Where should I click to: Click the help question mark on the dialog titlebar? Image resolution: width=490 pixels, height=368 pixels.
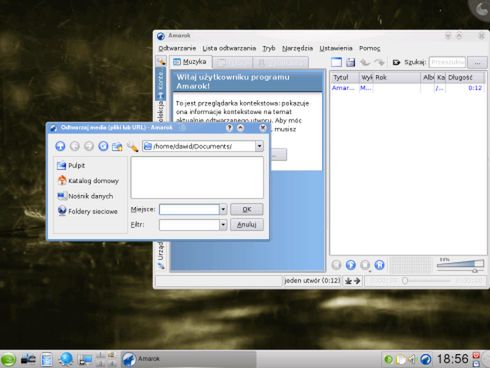(229, 128)
